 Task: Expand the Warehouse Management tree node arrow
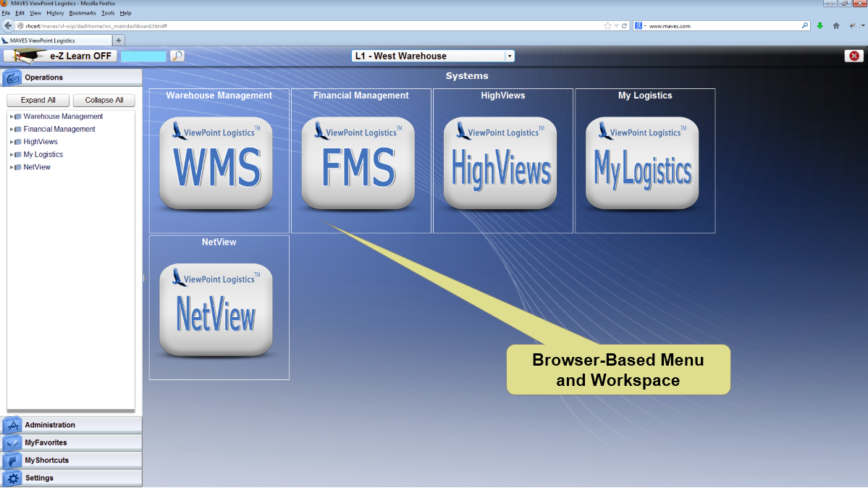click(x=11, y=117)
